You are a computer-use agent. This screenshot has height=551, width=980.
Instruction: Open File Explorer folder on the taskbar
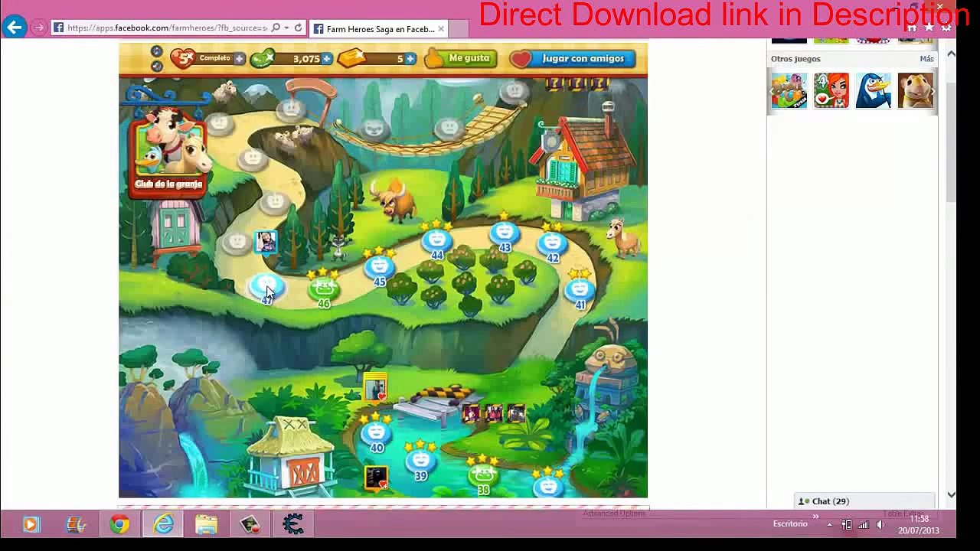207,524
